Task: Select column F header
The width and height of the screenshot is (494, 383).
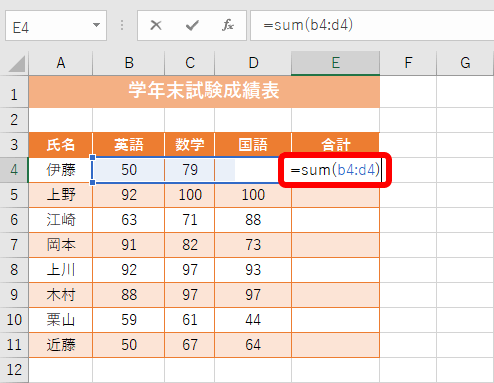Action: (408, 63)
